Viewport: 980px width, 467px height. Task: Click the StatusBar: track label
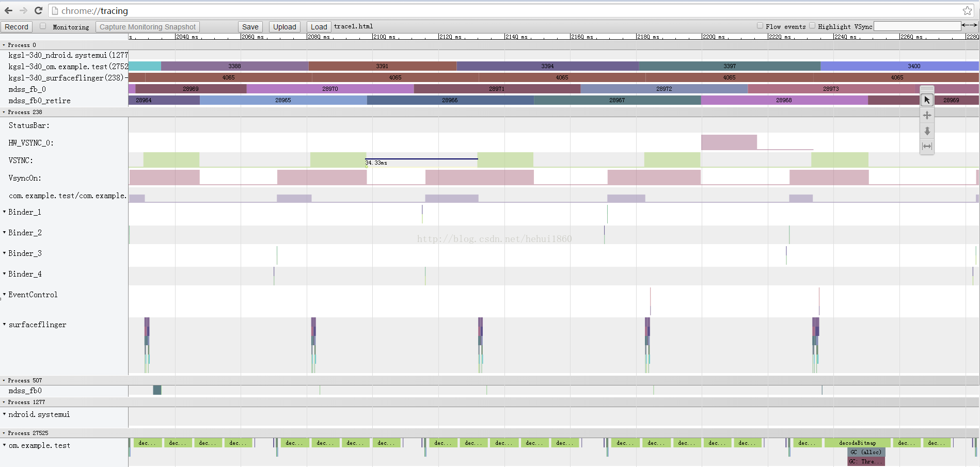click(x=29, y=125)
